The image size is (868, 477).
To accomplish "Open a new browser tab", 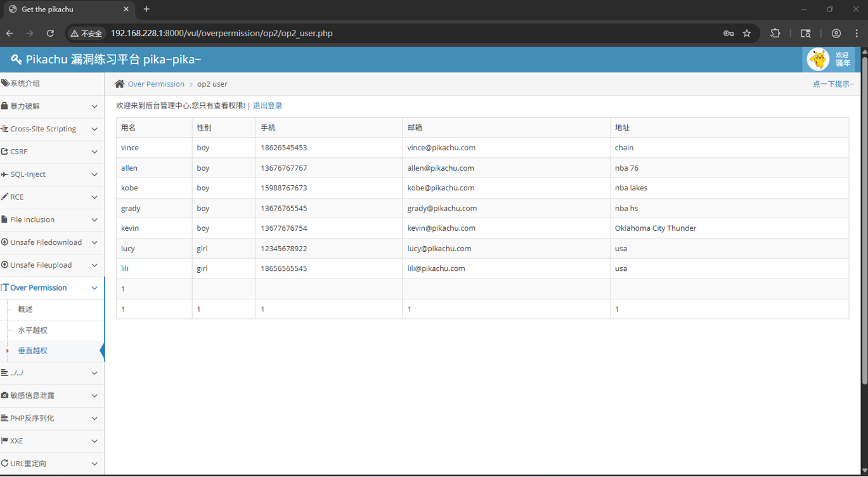I will coord(146,10).
